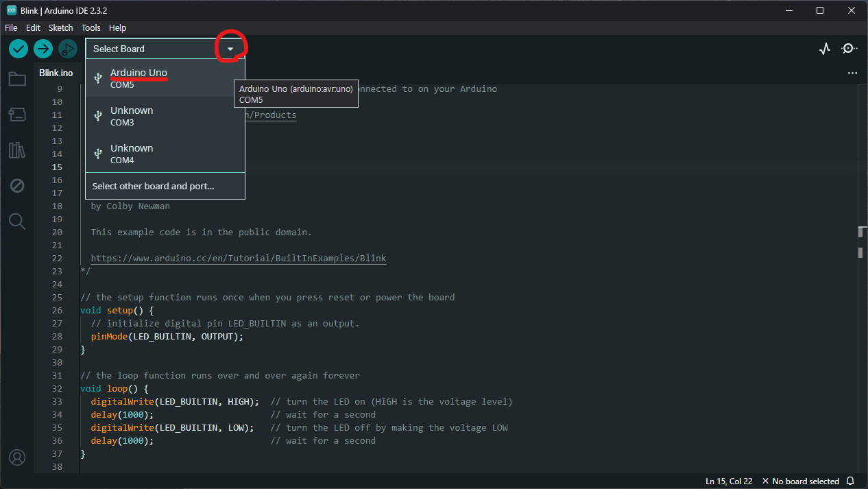Click the USB icon beside Unknown COM3

[98, 116]
